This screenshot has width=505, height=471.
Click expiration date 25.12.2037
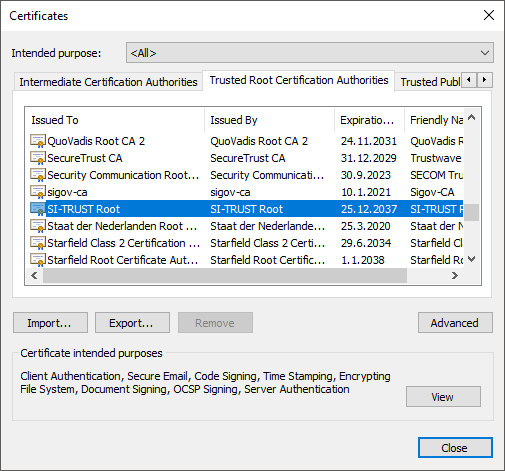click(x=369, y=209)
